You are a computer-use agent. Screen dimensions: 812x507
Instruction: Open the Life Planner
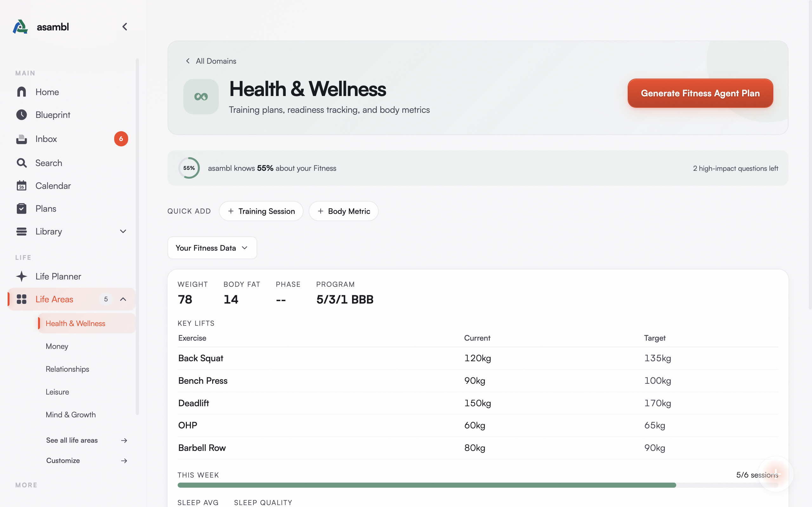tap(58, 276)
